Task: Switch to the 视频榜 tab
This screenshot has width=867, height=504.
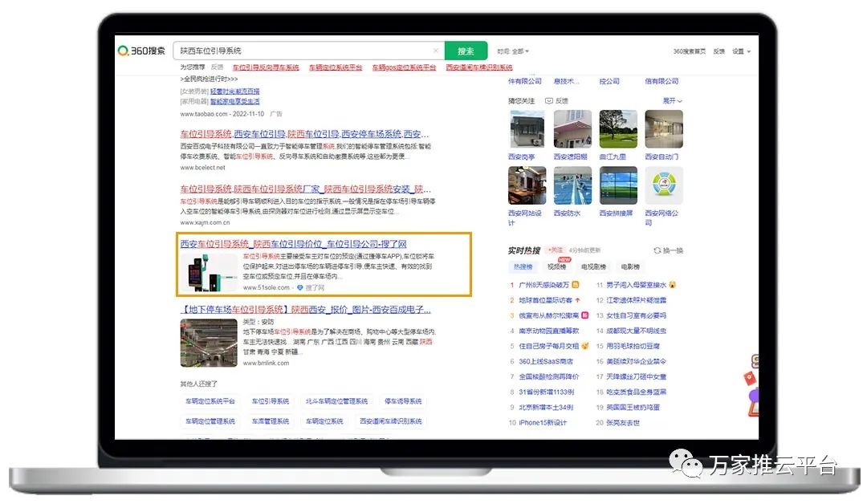Action: point(558,267)
